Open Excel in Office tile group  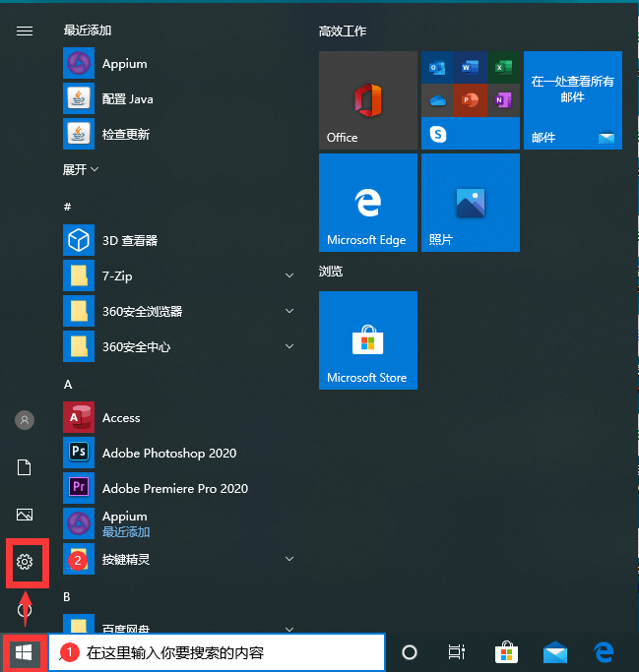pyautogui.click(x=503, y=67)
